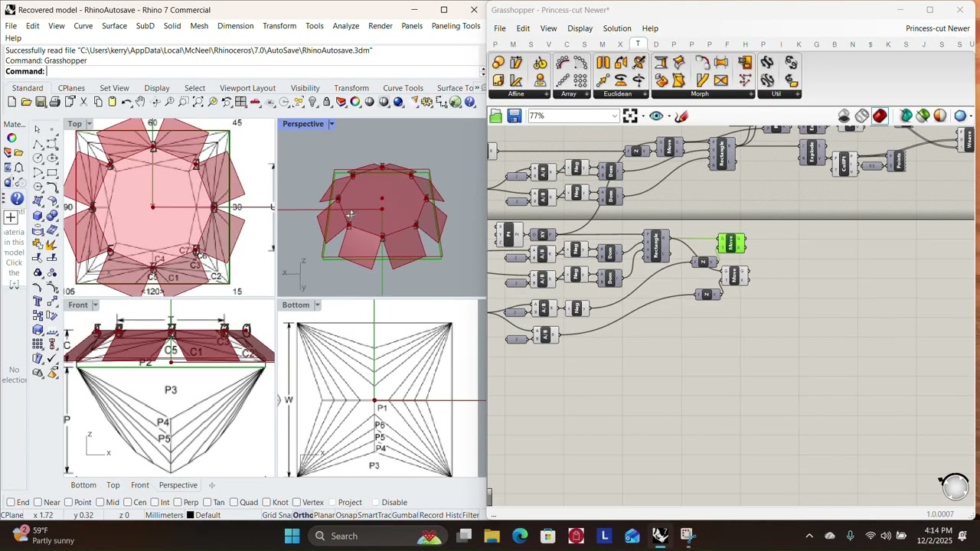Enable the Perp osnap checkbox

pos(177,502)
